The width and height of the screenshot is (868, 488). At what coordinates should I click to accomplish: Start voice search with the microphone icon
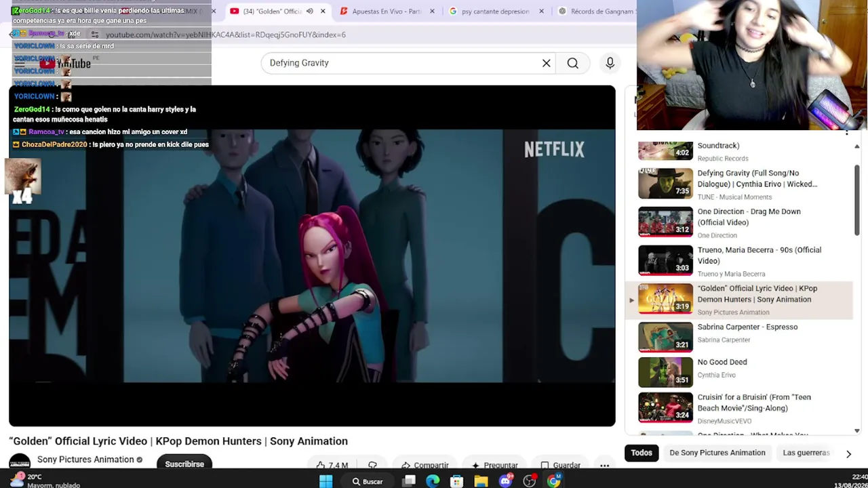tap(610, 63)
